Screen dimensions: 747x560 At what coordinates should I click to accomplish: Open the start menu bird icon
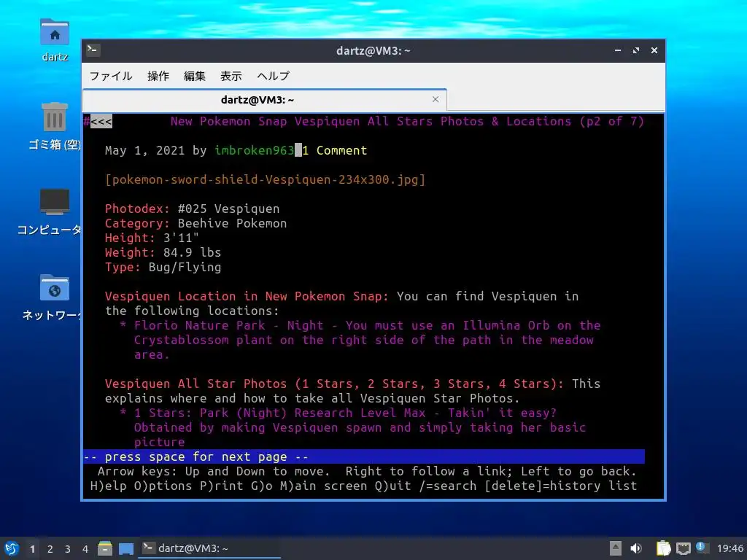click(12, 548)
